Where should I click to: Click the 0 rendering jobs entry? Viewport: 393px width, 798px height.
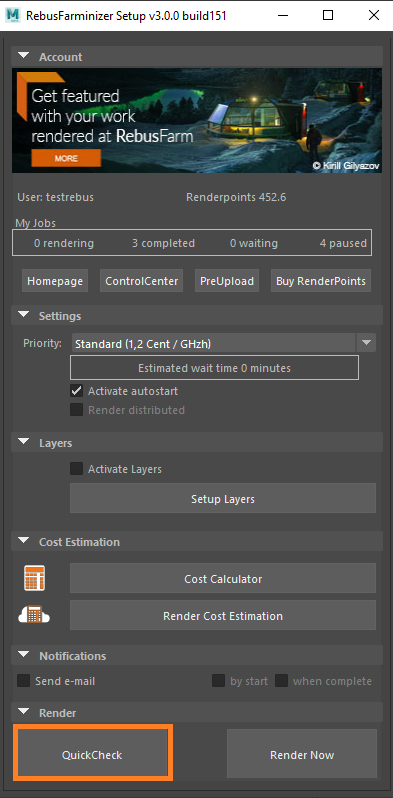pos(64,243)
